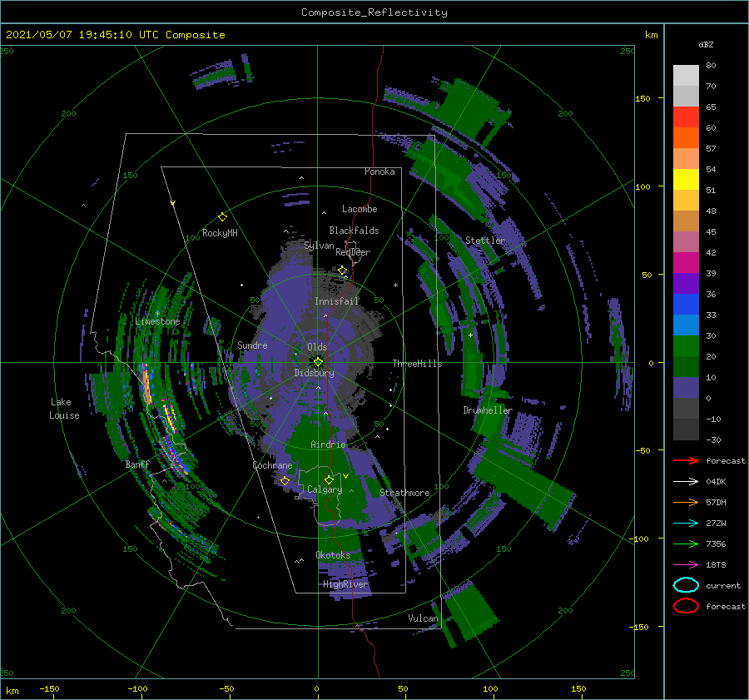749x700 pixels.
Task: Click the '18TS' legend label
Action: [x=716, y=565]
